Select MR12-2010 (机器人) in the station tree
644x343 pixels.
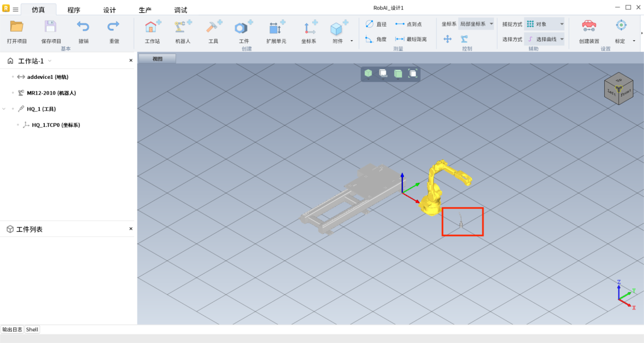(x=51, y=93)
